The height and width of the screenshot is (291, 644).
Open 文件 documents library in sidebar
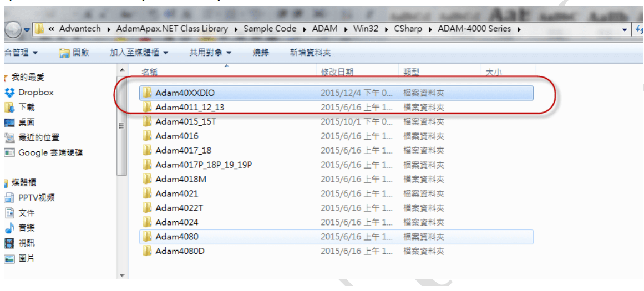pos(20,213)
